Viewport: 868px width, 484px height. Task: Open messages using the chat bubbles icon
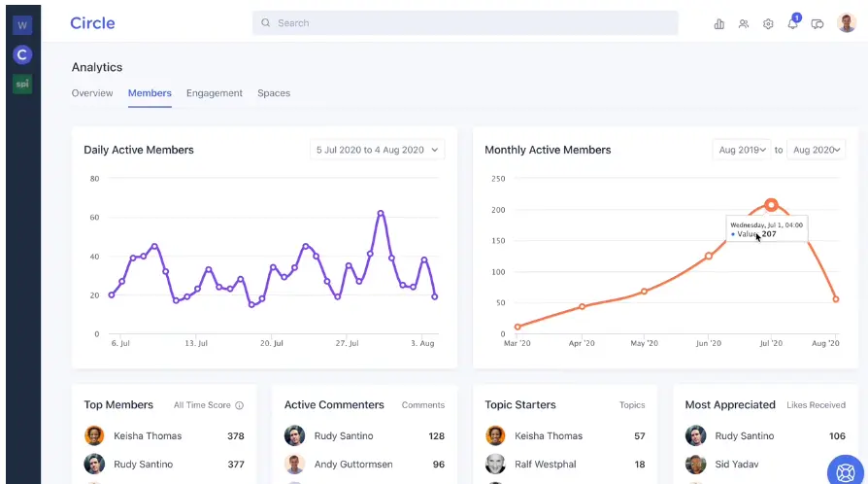click(x=818, y=23)
